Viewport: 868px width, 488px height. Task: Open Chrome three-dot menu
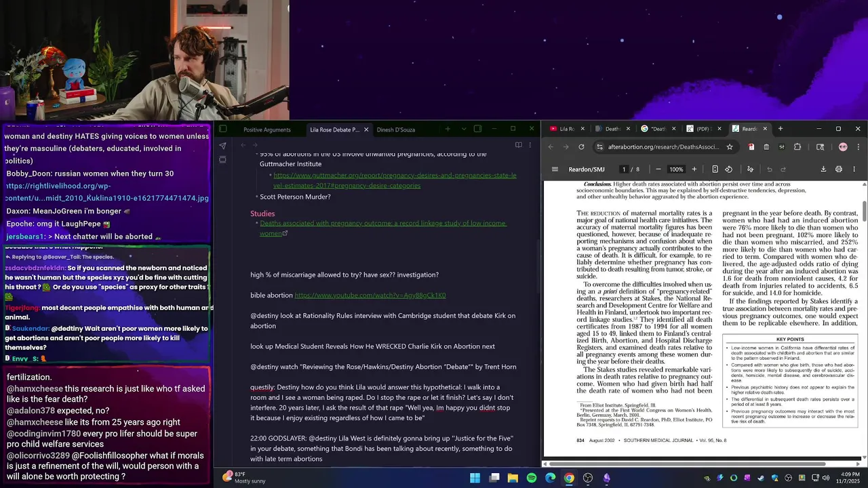(x=858, y=146)
